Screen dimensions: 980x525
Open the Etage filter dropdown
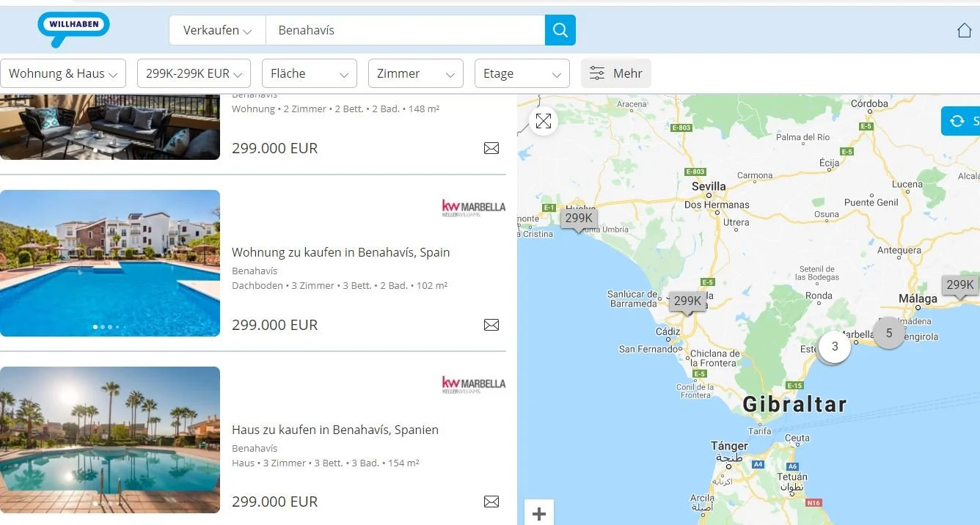(522, 73)
